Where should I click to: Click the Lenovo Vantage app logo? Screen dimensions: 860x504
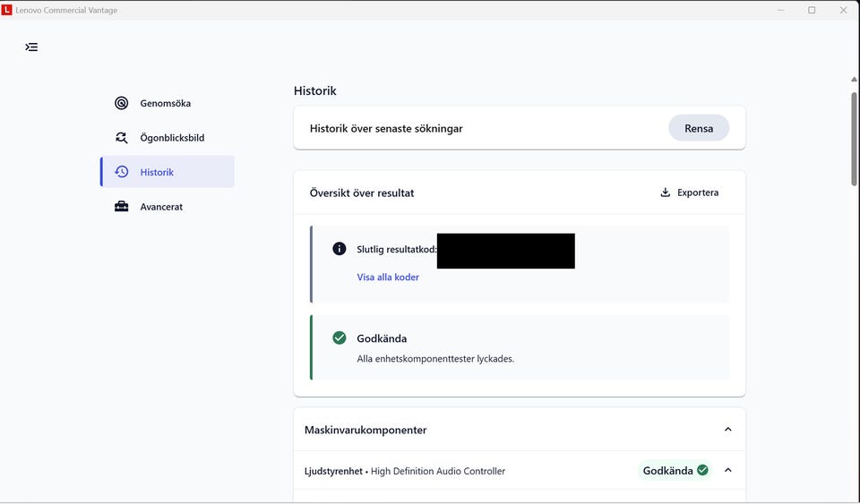pyautogui.click(x=6, y=10)
